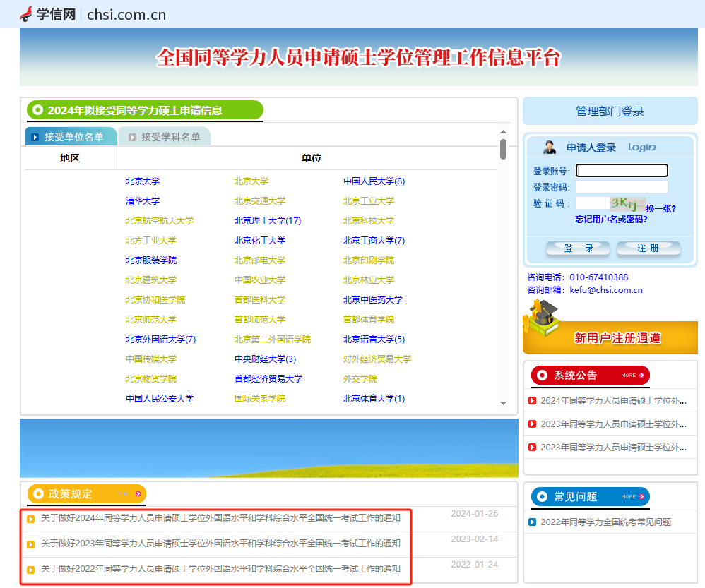Click the applicant login avatar icon
This screenshot has height=588, width=705.
(549, 147)
